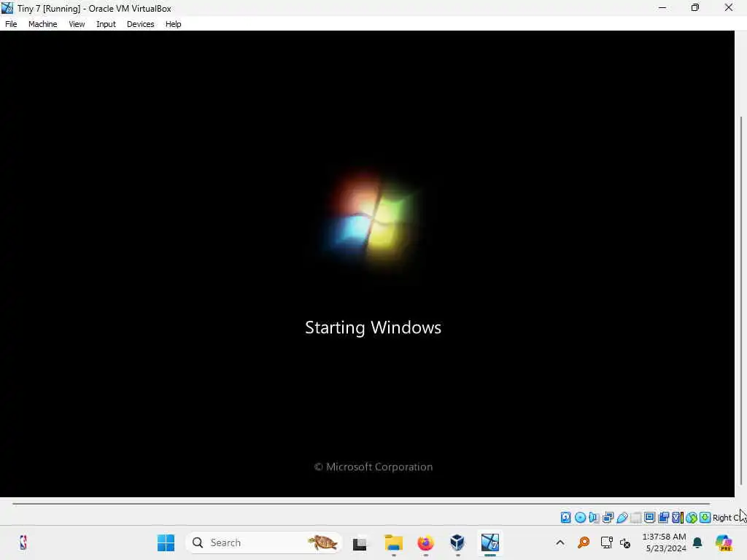Image resolution: width=747 pixels, height=560 pixels.
Task: Open the Machine menu
Action: point(42,24)
